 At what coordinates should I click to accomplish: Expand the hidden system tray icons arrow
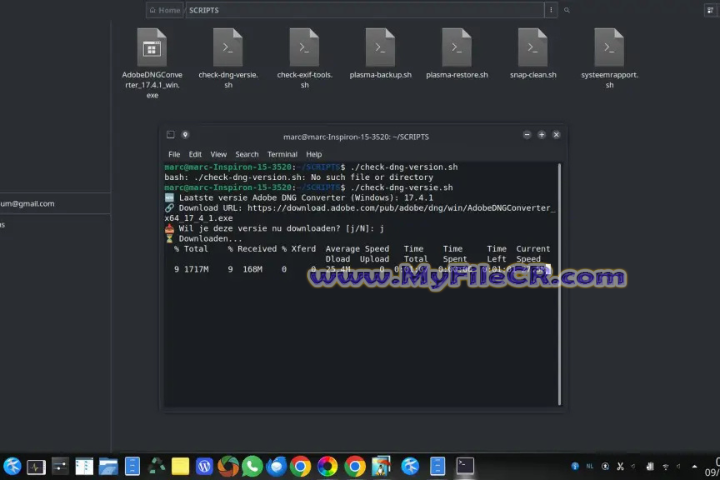coord(694,467)
